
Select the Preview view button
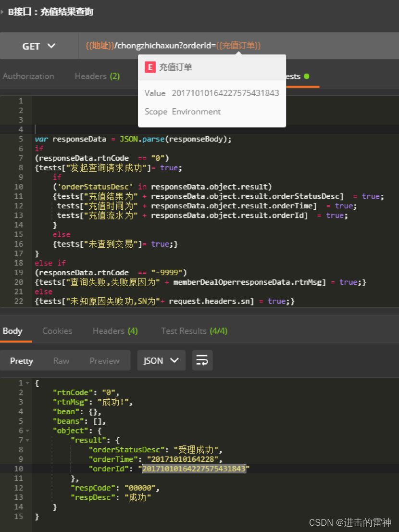(x=104, y=361)
